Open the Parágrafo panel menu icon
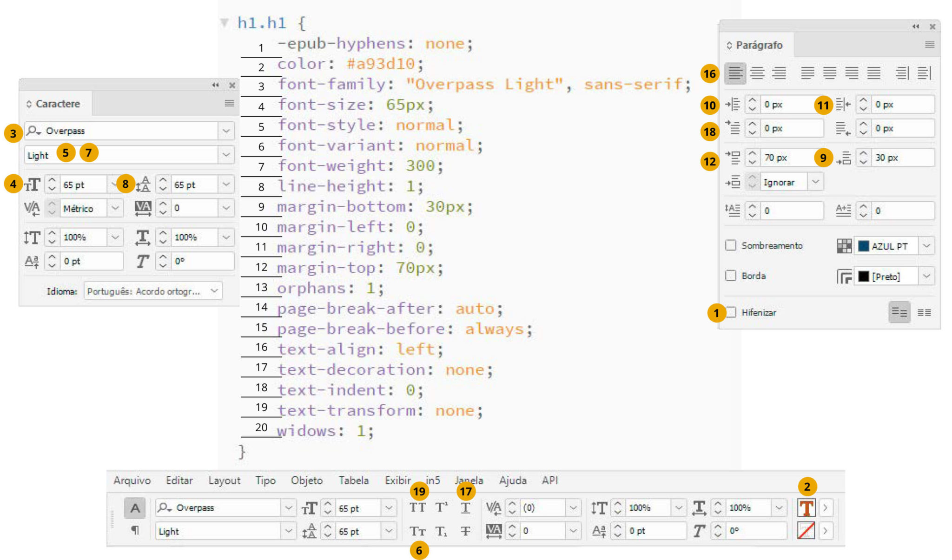Viewport: 952px width, 560px height. click(930, 45)
